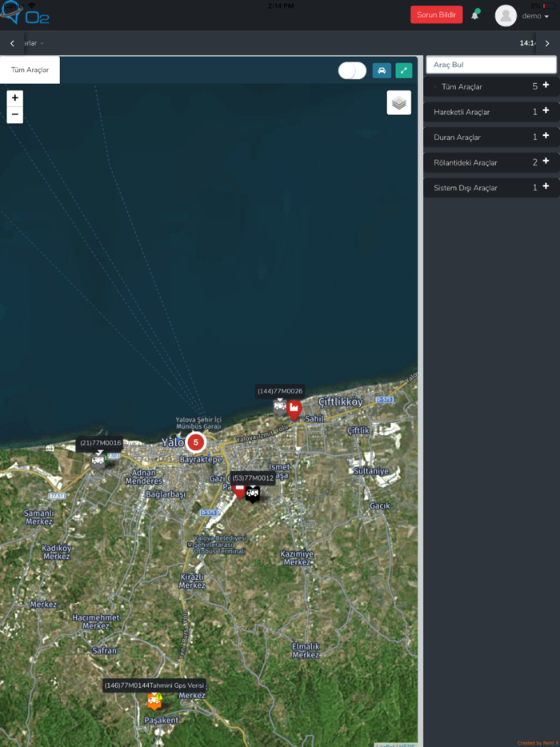
Task: Expand the Rölantideki Araçlar list
Action: point(546,162)
